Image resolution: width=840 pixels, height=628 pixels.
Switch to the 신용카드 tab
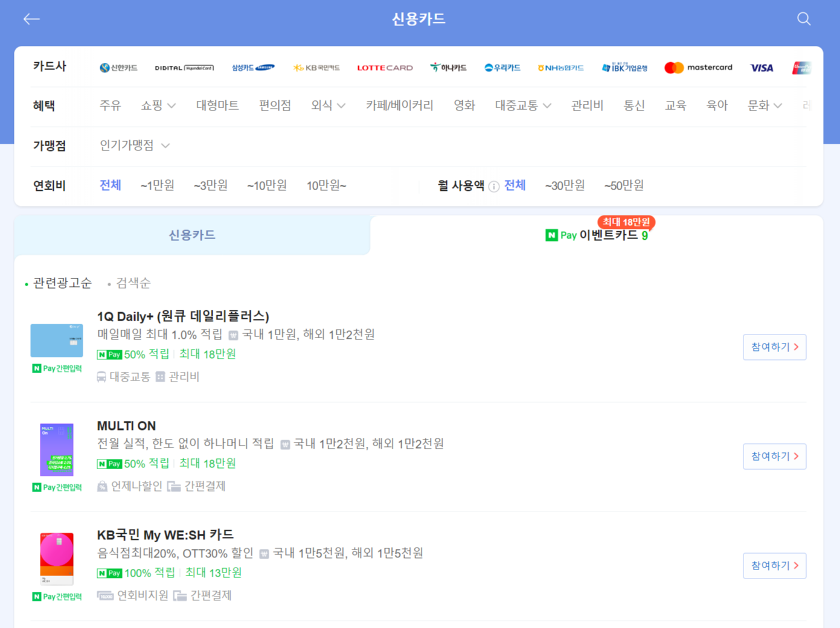pyautogui.click(x=192, y=235)
